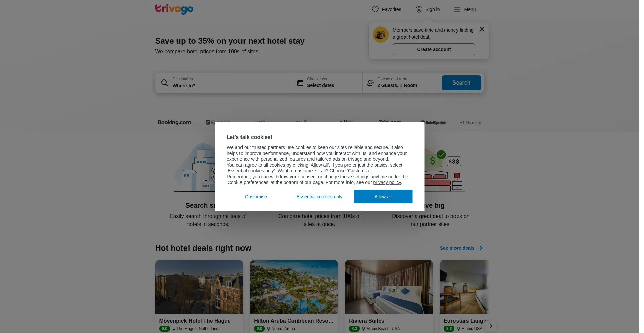Open the privacy policy link
644x333 pixels.
pos(387,182)
